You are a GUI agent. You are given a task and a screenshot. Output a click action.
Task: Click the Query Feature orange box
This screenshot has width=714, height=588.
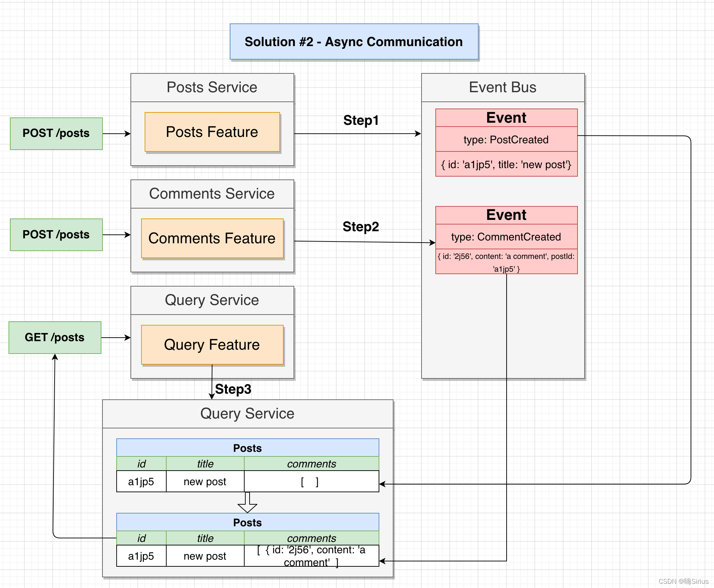(212, 345)
